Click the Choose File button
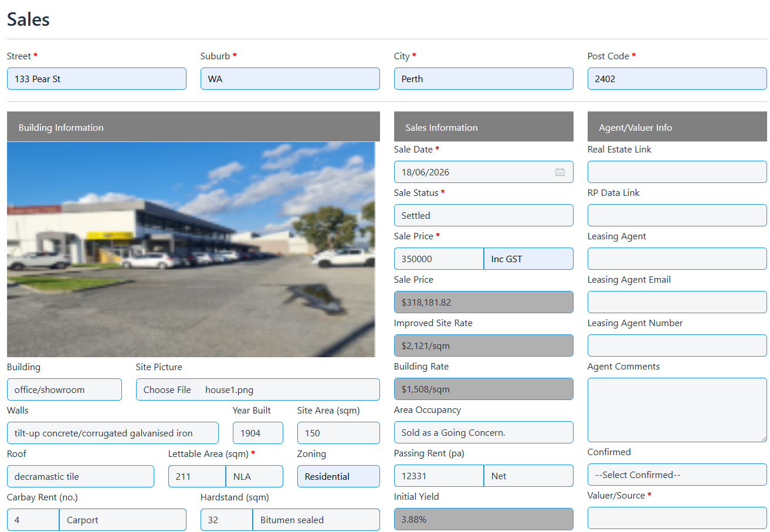 [167, 389]
